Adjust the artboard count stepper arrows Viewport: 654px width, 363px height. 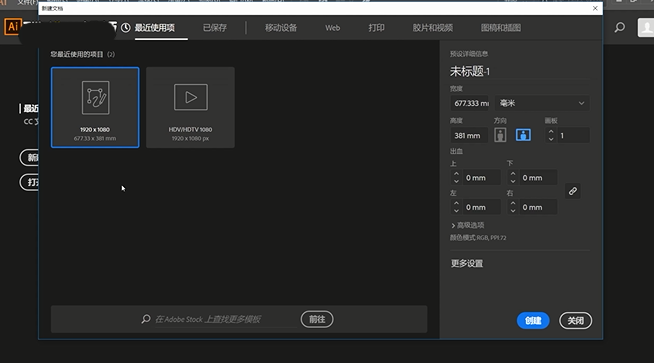coord(551,135)
